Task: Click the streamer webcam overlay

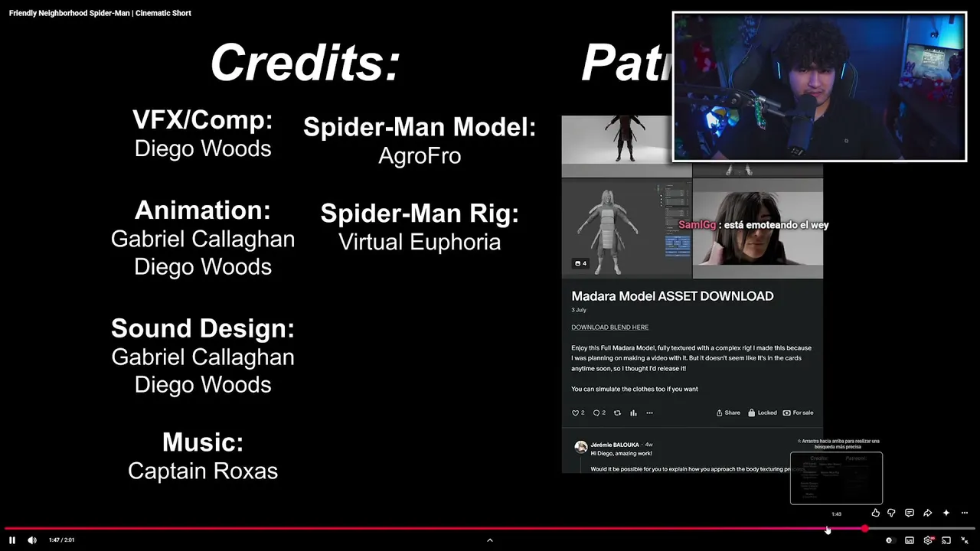Action: tap(819, 86)
